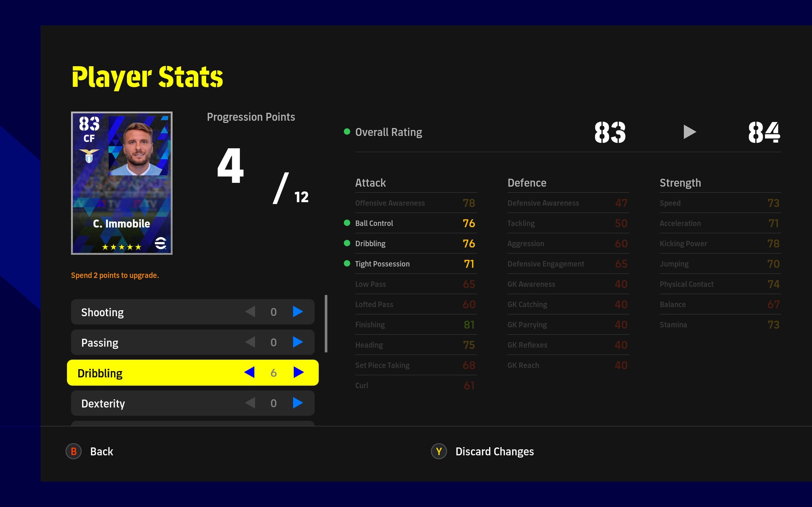Click the right arrow to increase Shooting points
This screenshot has height=507, width=812.
click(x=298, y=311)
